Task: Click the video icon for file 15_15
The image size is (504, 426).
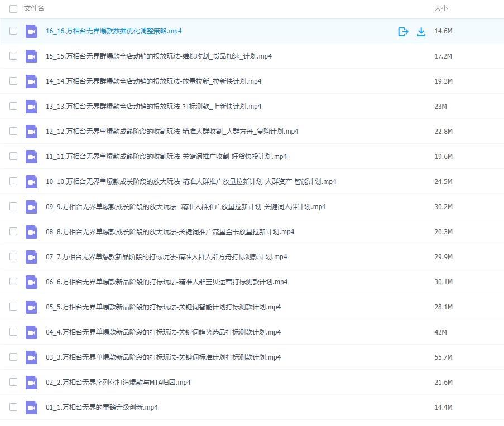Action: tap(31, 56)
